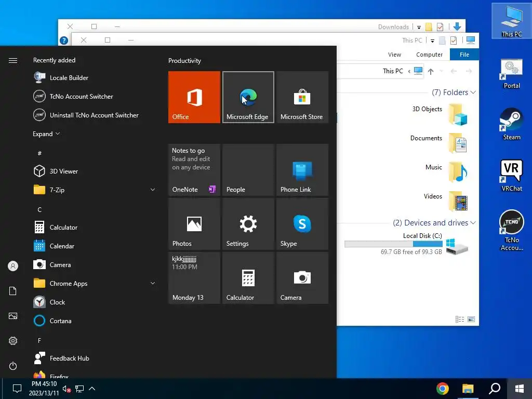Launch Locale Builder from Recently added
532x399 pixels.
(x=95, y=78)
